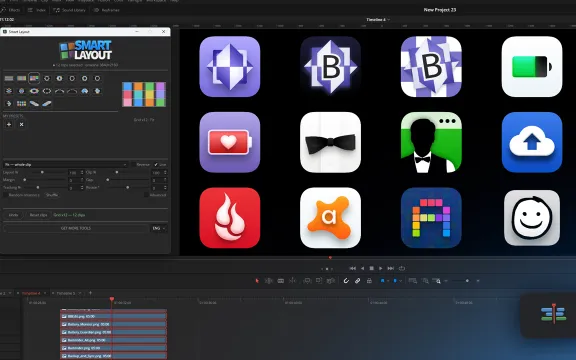Uncheck the Live checkbox

tap(156, 165)
